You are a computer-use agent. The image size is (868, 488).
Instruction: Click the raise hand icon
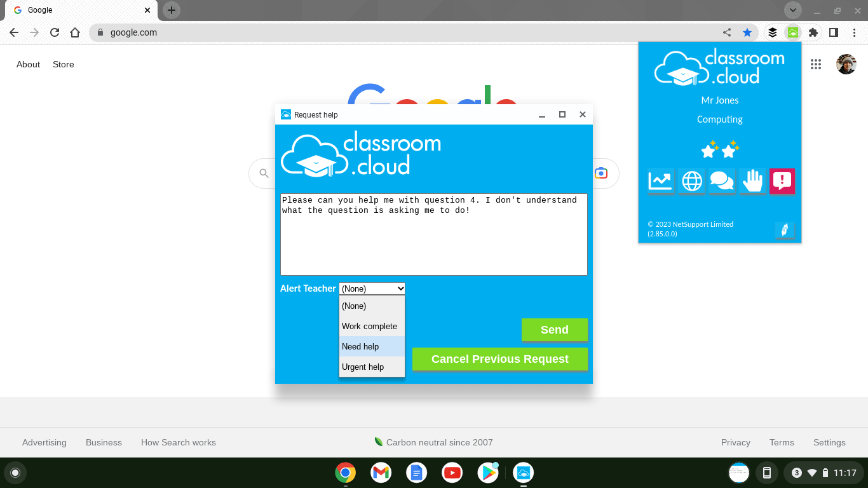(x=752, y=181)
